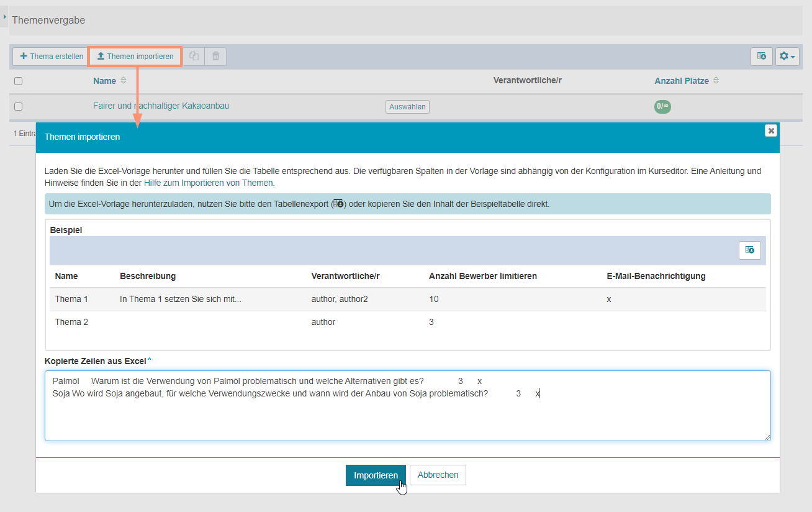Viewport: 812px width, 512px height.
Task: Open Fairer und nachhaltiger Kakaoanbau topic
Action: pyautogui.click(x=161, y=106)
